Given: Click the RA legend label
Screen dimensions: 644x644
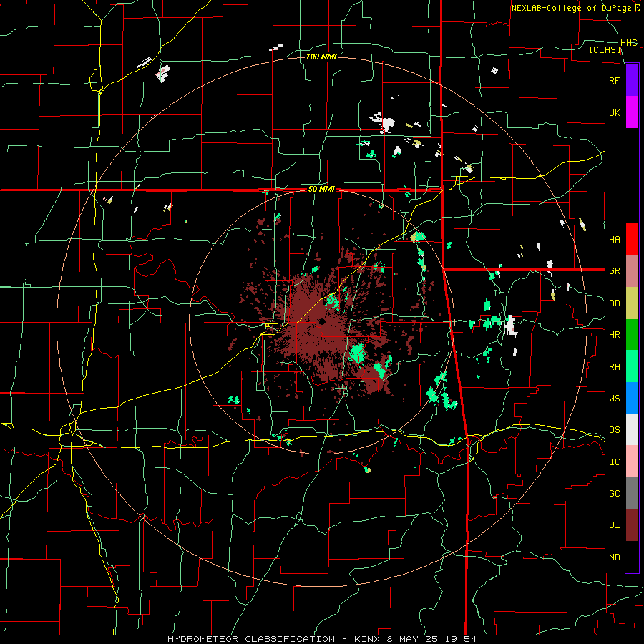Looking at the screenshot, I should click(614, 366).
